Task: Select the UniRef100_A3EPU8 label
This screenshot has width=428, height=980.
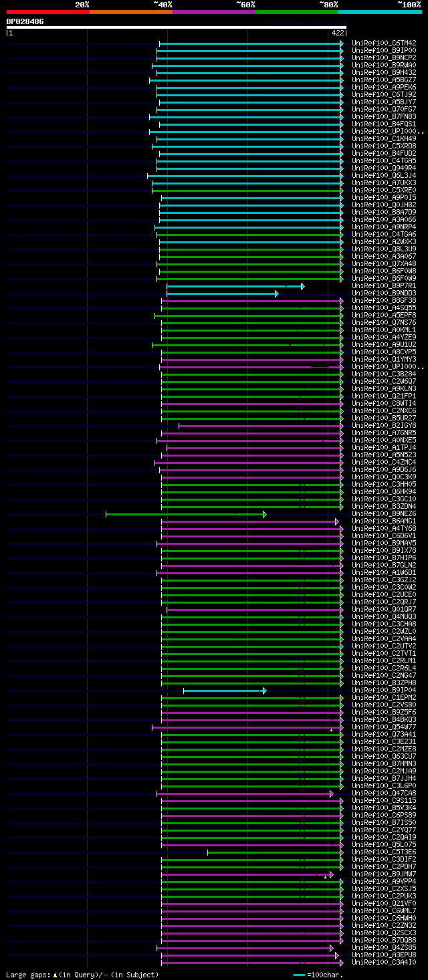Action: (x=384, y=955)
